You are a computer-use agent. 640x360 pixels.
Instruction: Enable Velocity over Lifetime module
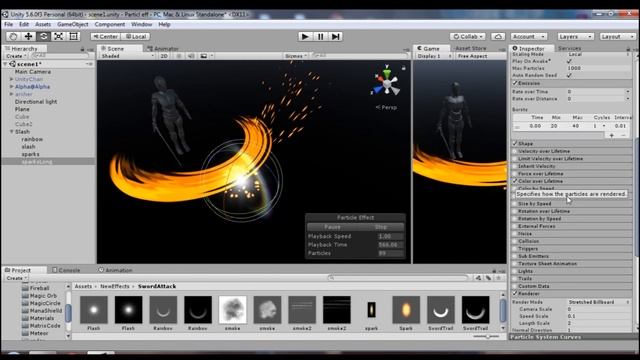(515, 151)
